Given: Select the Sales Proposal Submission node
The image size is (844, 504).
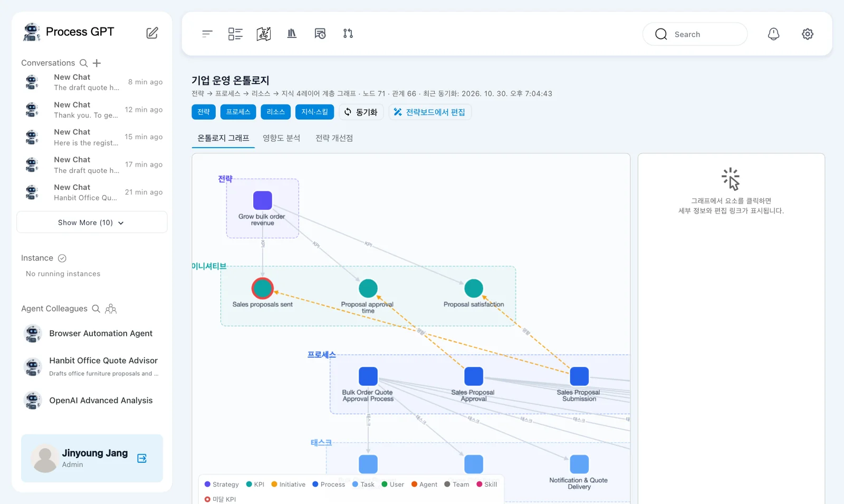Looking at the screenshot, I should (579, 376).
